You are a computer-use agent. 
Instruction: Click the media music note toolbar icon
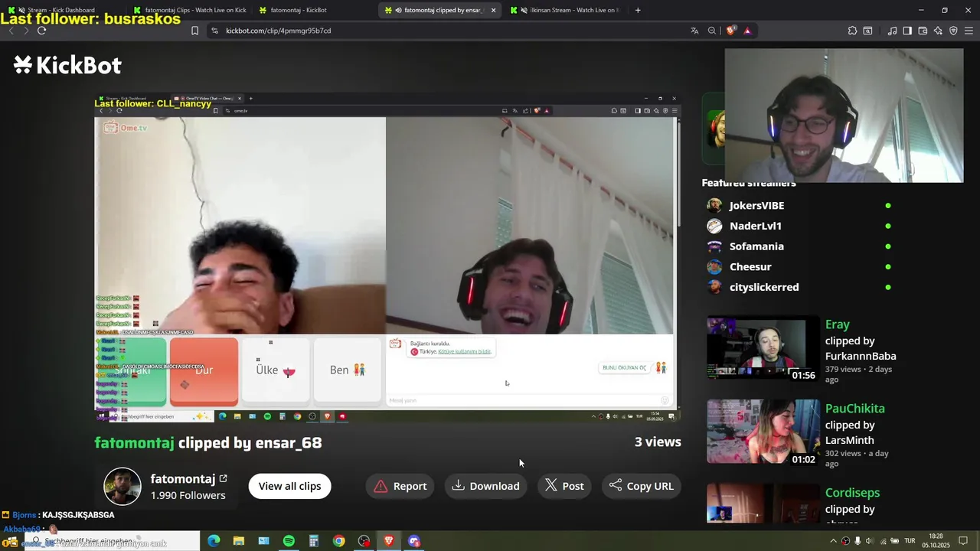(892, 31)
